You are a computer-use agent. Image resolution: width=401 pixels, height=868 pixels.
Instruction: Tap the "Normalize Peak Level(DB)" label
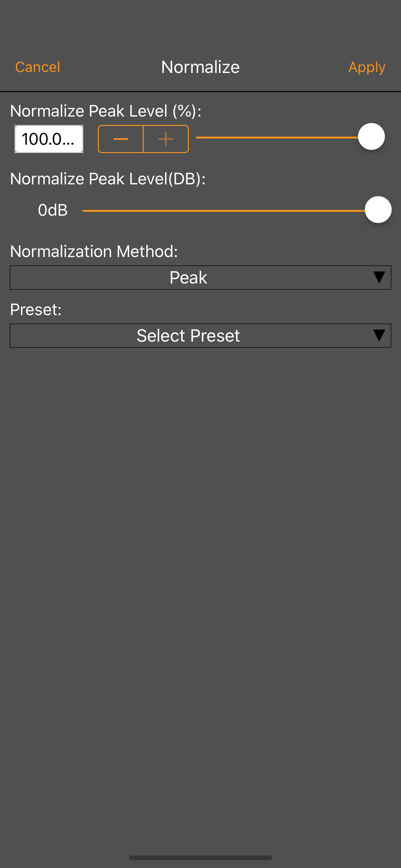coord(108,179)
